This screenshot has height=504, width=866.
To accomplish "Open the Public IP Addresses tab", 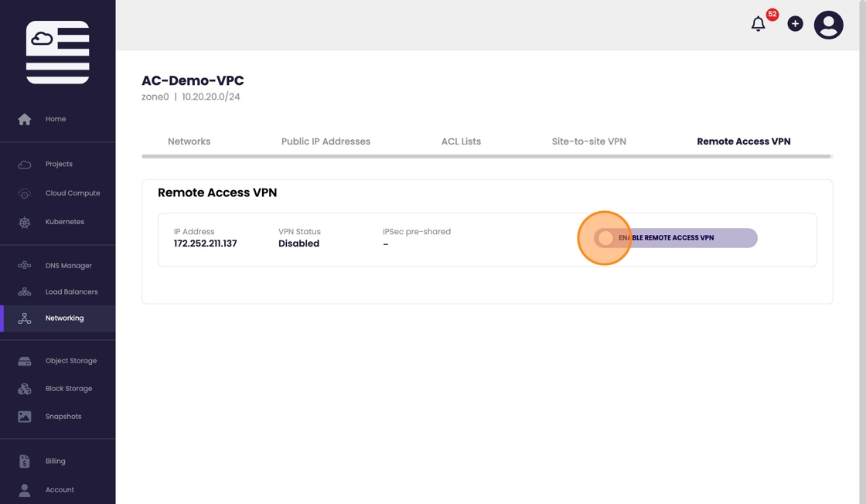I will 326,141.
